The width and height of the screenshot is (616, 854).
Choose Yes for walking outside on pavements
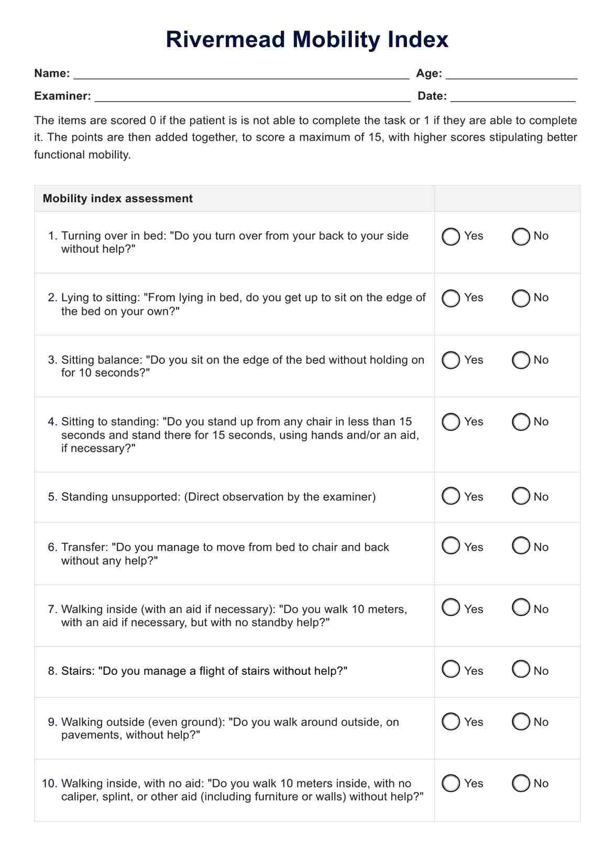450,721
